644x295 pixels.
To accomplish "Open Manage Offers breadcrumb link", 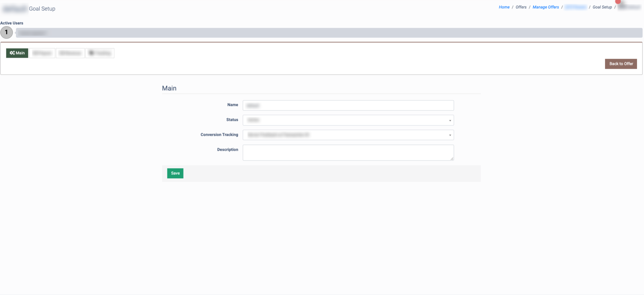I will click(x=546, y=7).
